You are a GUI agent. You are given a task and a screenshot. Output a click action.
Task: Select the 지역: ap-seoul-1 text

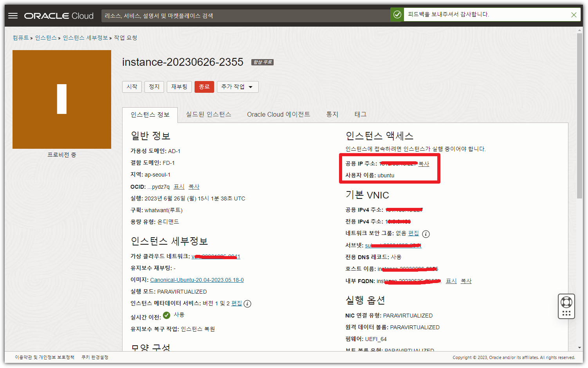point(150,175)
